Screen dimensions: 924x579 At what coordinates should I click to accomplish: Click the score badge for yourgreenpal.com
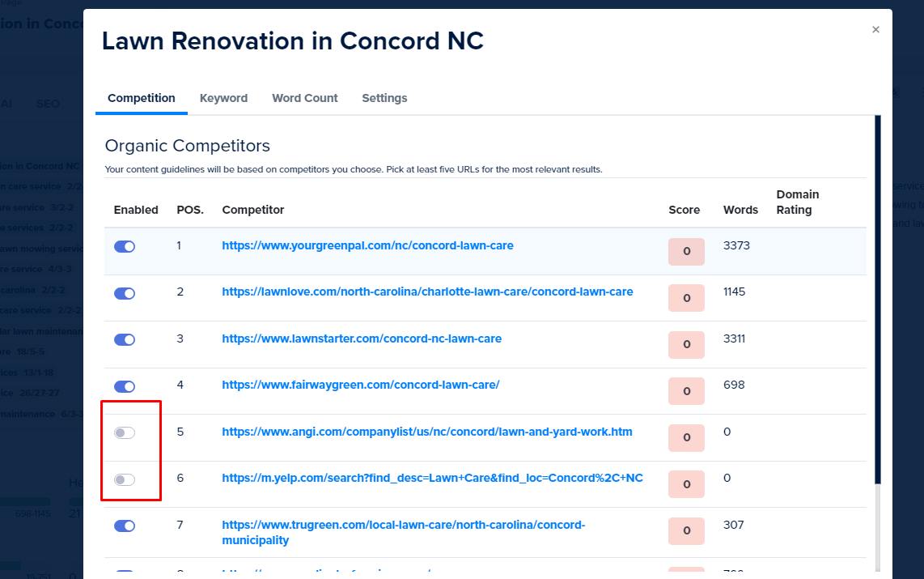[686, 251]
